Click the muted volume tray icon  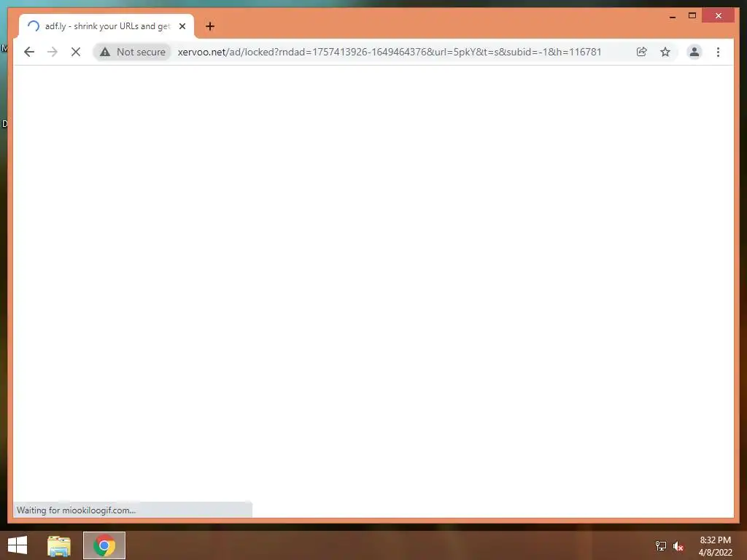pyautogui.click(x=678, y=545)
